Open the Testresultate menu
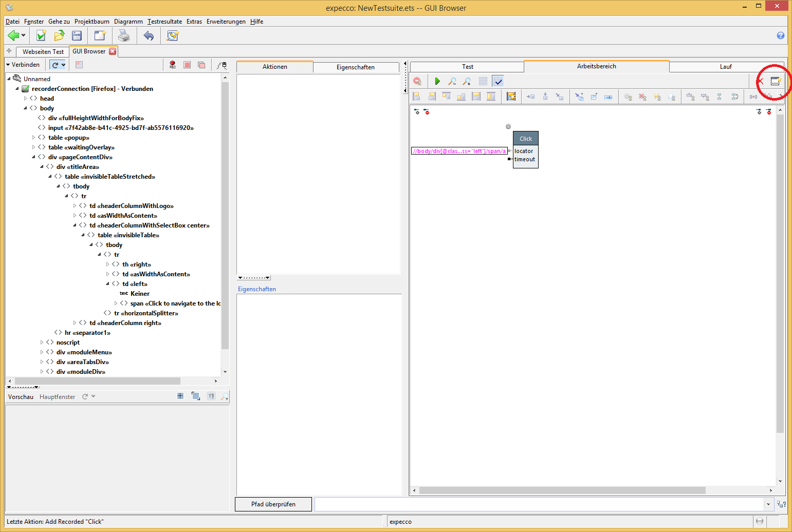This screenshot has height=532, width=792. point(164,22)
